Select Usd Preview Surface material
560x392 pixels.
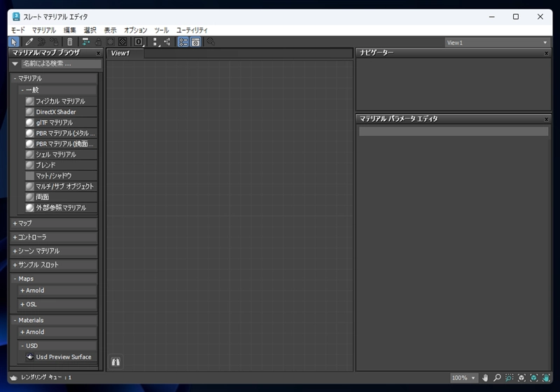[61, 357]
